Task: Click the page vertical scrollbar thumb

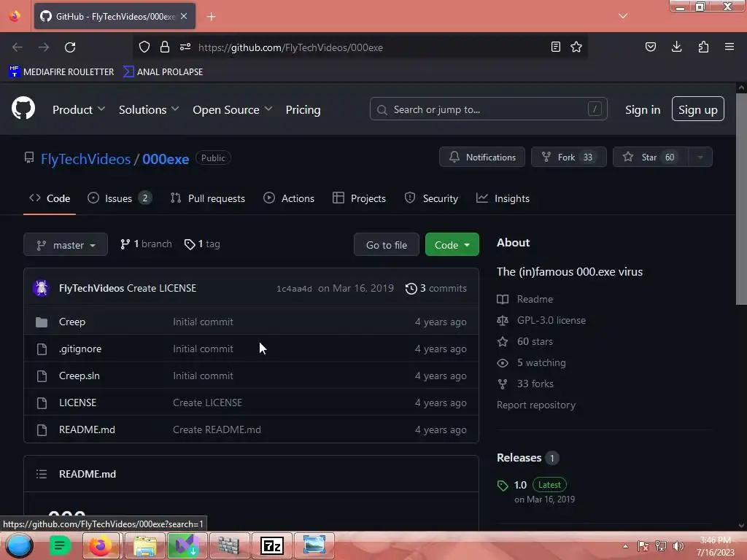Action: click(x=741, y=198)
